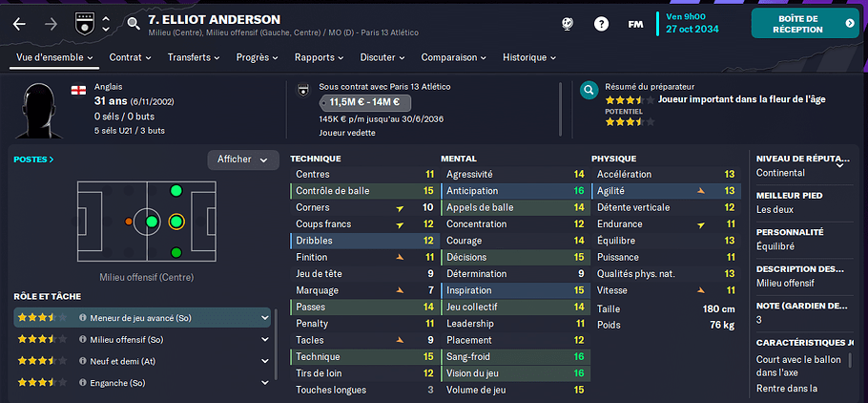
Task: Open the club badge shield icon
Action: 82,23
